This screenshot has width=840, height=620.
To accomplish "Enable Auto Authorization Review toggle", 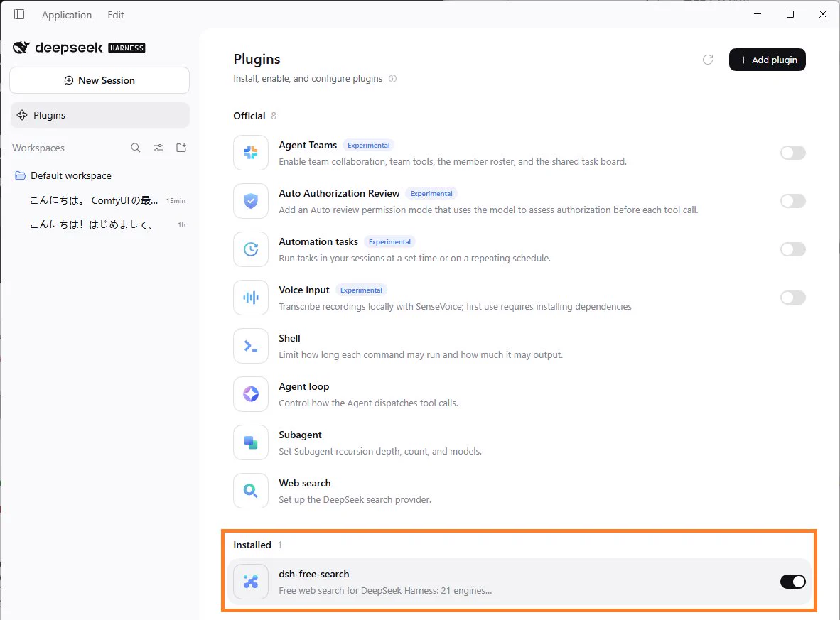I will [x=793, y=201].
